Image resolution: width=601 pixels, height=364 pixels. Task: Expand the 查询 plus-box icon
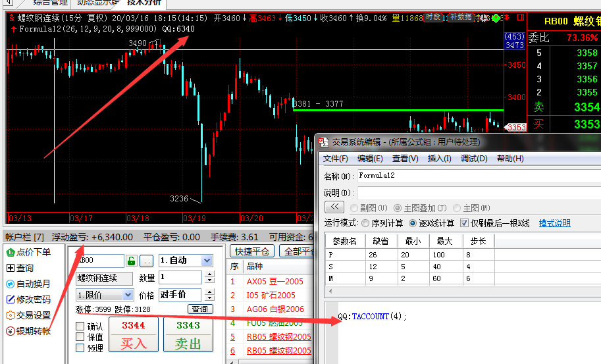(x=11, y=268)
